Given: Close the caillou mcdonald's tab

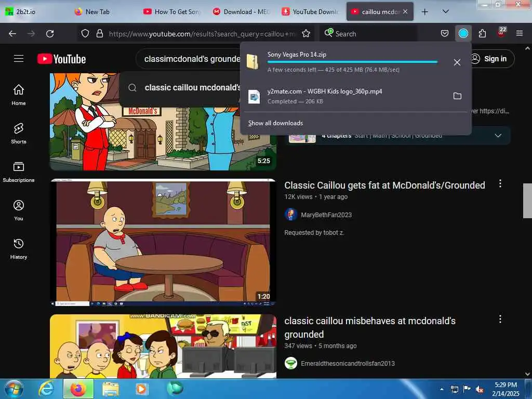Looking at the screenshot, I should click(x=405, y=11).
